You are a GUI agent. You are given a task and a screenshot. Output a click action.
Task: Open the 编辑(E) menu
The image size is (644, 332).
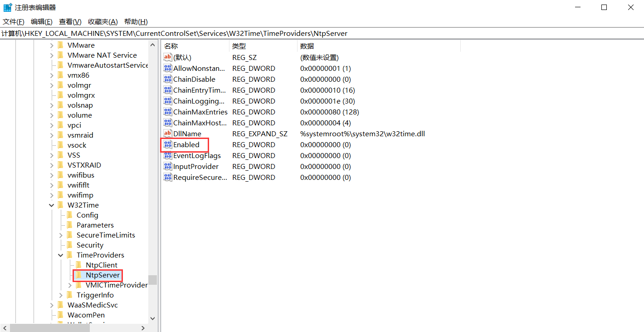click(x=42, y=22)
